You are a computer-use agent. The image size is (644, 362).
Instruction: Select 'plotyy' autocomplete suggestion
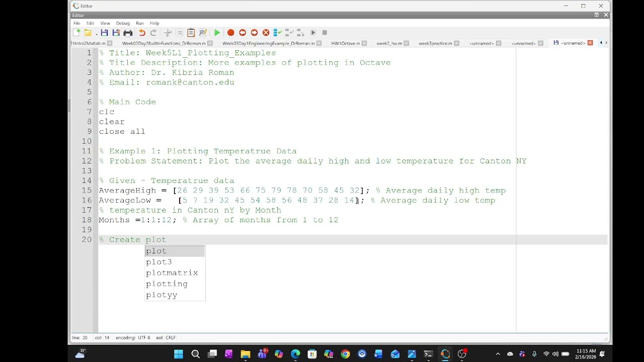175,295
